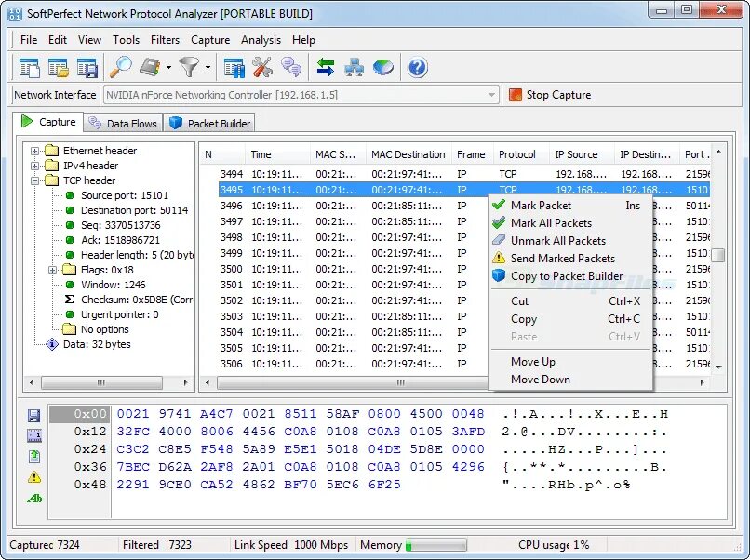Expand the IPv4 header tree node
The width and height of the screenshot is (750, 560).
point(34,166)
